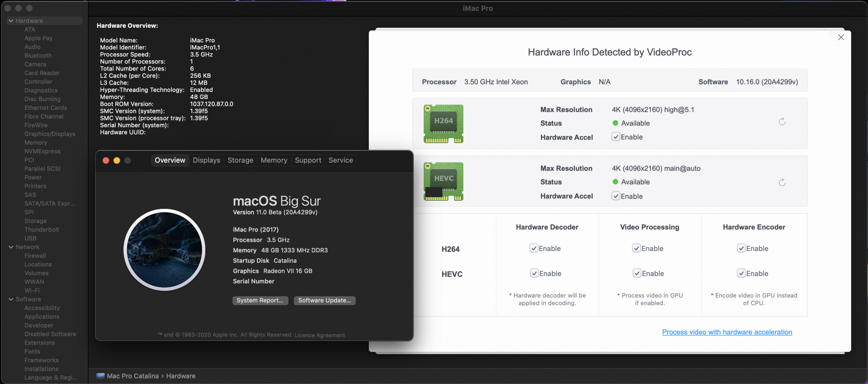Select Developer in the sidebar
Image resolution: width=868 pixels, height=384 pixels.
tap(39, 325)
